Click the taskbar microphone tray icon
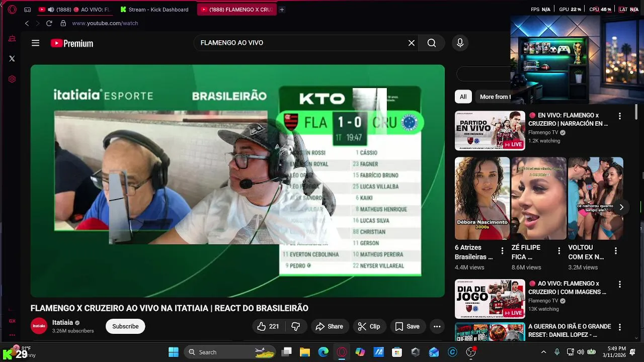Screen dimensions: 644x362 point(557,352)
